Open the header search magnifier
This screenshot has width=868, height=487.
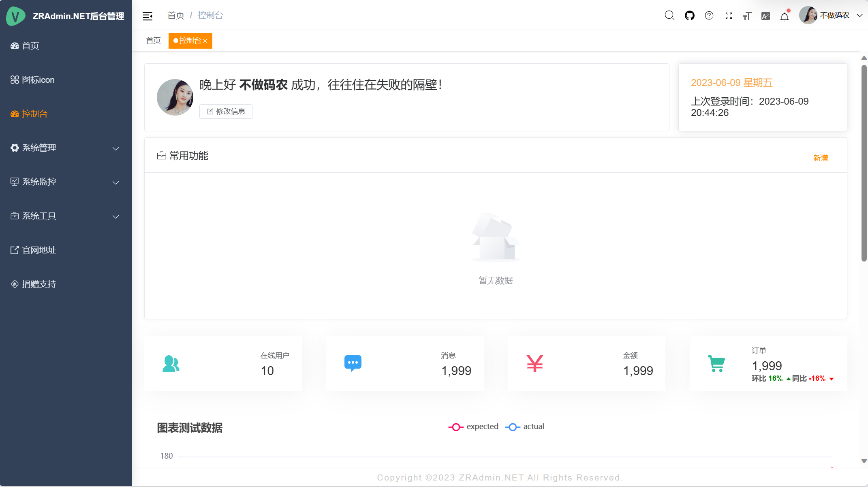point(669,15)
